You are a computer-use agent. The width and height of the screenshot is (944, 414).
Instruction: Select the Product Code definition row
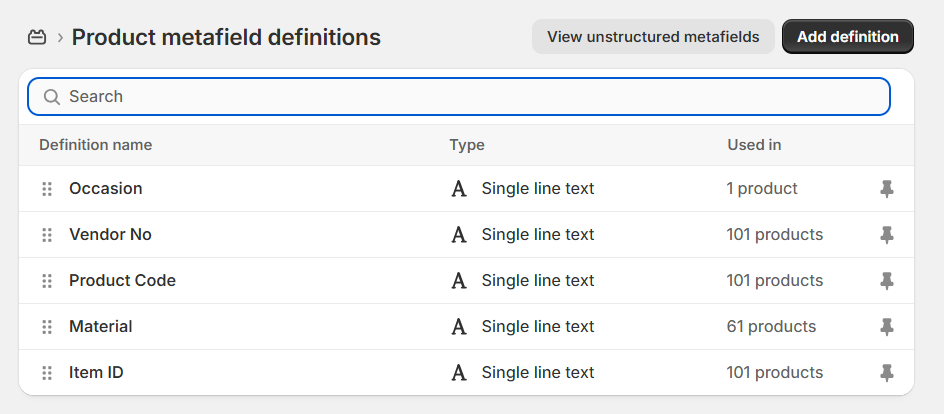tap(122, 281)
